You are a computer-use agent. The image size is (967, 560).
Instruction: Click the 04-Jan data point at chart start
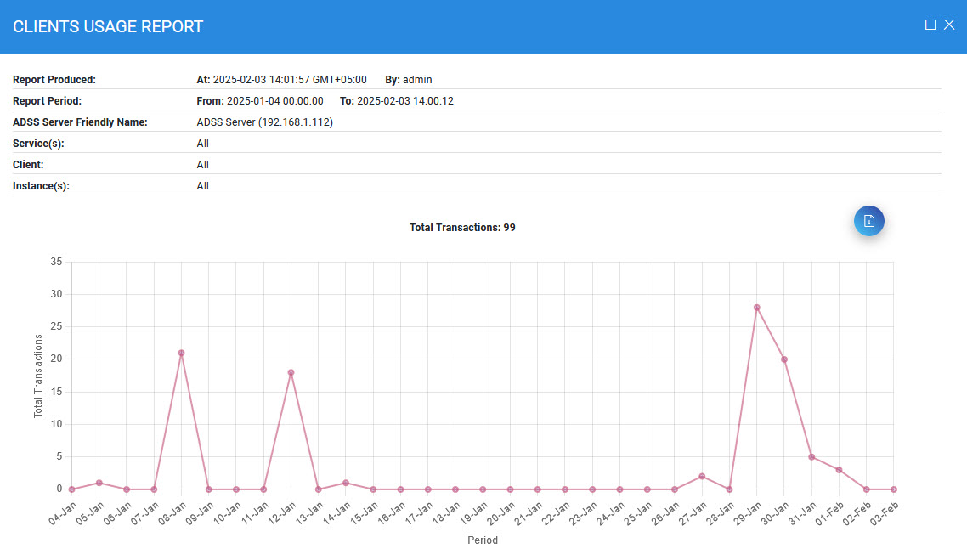coord(72,489)
